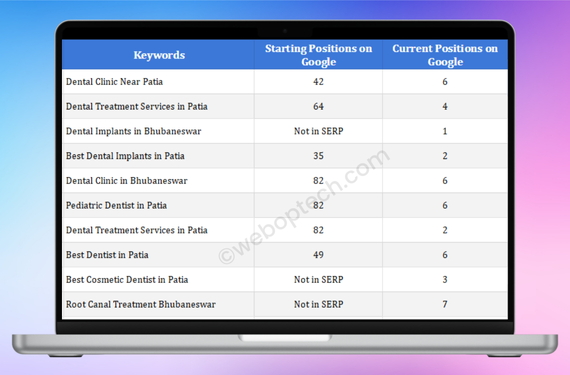The width and height of the screenshot is (570, 375).
Task: Select the Best Dentist in Patia row
Action: [285, 255]
